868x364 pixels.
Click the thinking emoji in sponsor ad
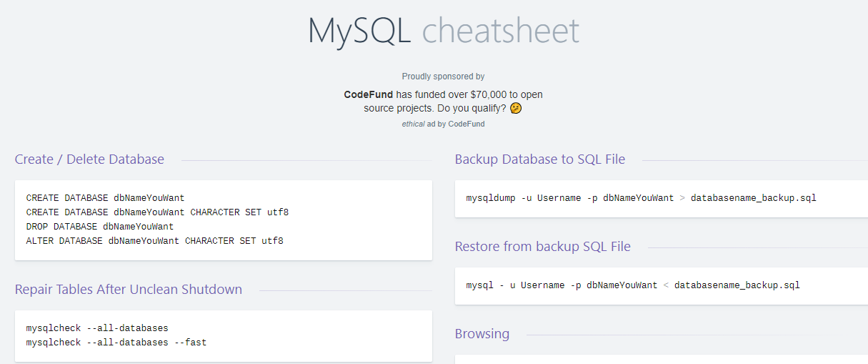tap(516, 109)
